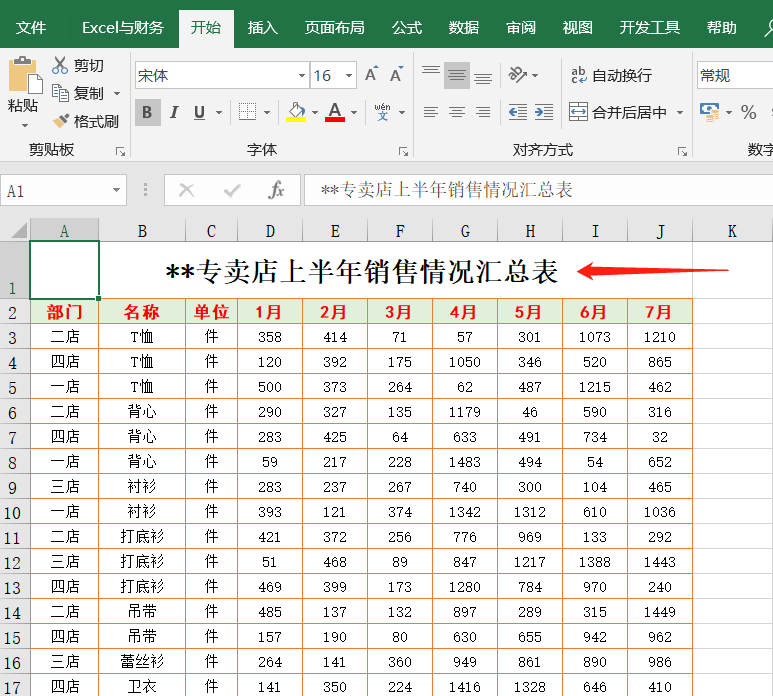
Task: Center text horizontally
Action: point(457,112)
